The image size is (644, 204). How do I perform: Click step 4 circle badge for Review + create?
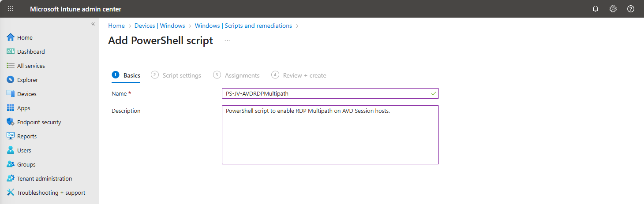275,75
